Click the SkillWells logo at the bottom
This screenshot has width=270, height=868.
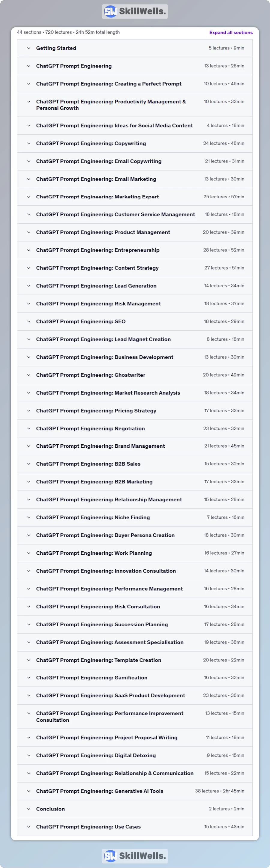point(135,856)
